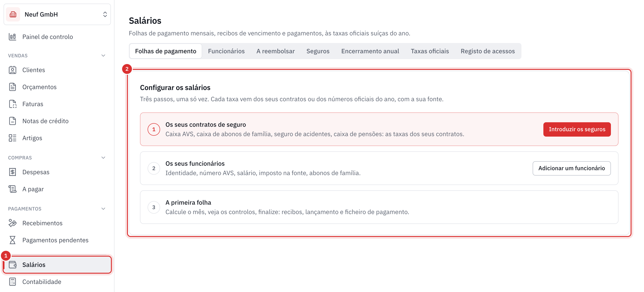Select the Seguros tab
644x292 pixels.
pos(318,51)
